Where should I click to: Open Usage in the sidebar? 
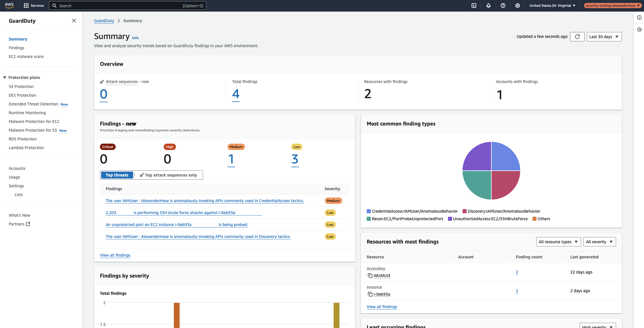click(x=14, y=177)
